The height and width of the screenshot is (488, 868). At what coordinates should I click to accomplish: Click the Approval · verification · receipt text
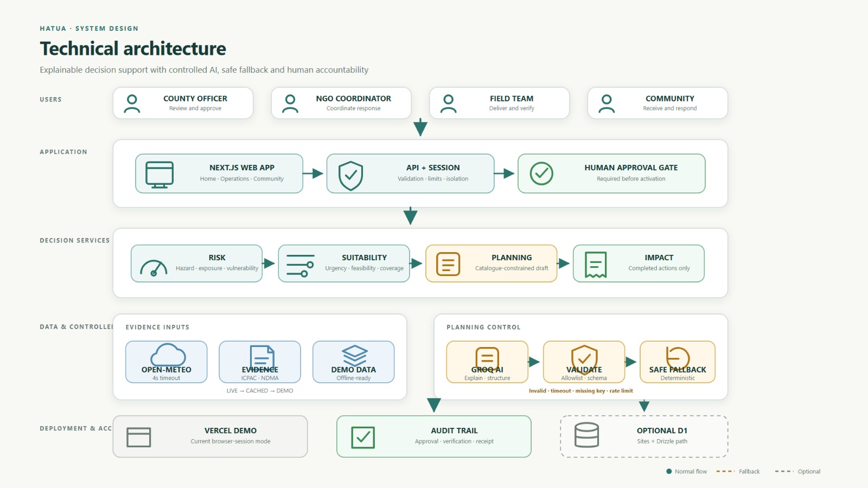click(455, 441)
